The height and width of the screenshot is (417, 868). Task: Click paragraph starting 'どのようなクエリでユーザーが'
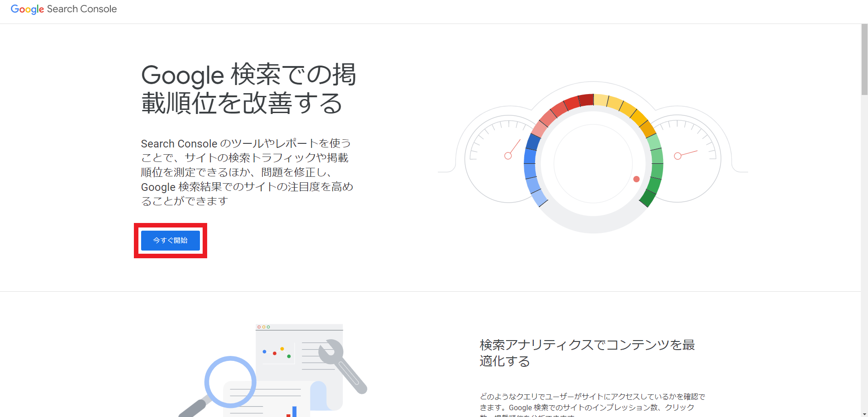(x=593, y=405)
